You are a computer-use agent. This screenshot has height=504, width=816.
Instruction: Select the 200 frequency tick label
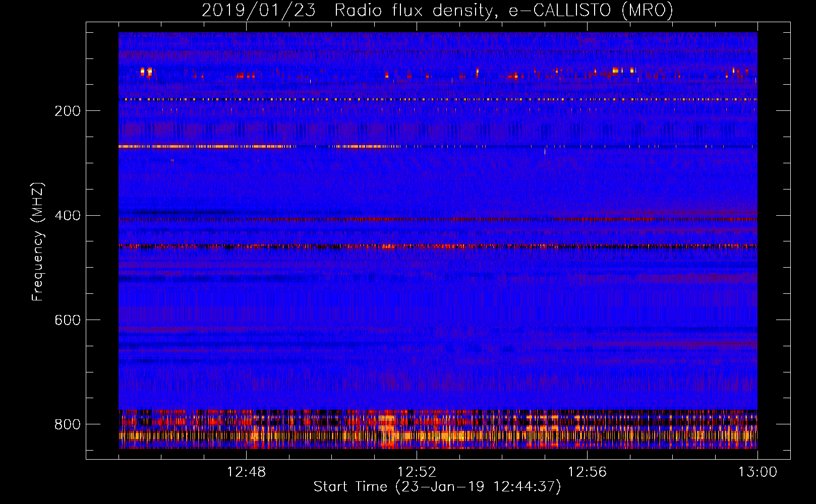pos(68,111)
